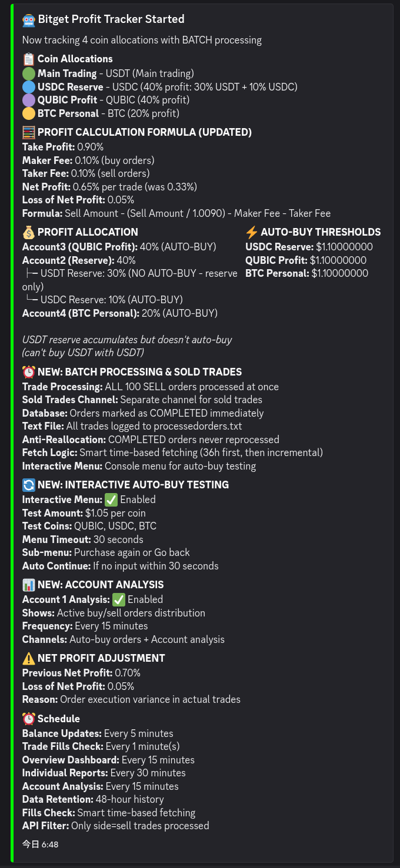Click the warning emoji beside Net Profit Adjustment
This screenshot has width=400, height=868.
29,658
